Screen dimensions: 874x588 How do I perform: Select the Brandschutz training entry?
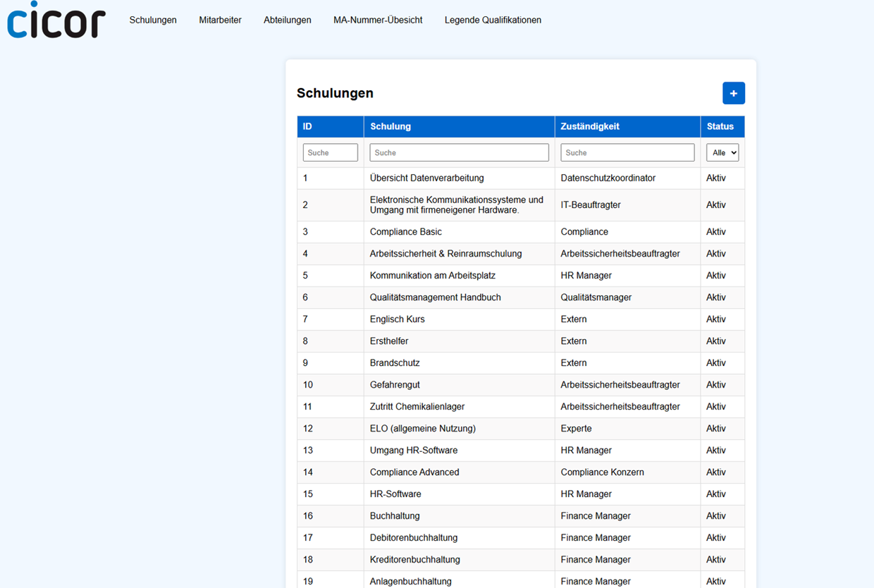coord(395,362)
